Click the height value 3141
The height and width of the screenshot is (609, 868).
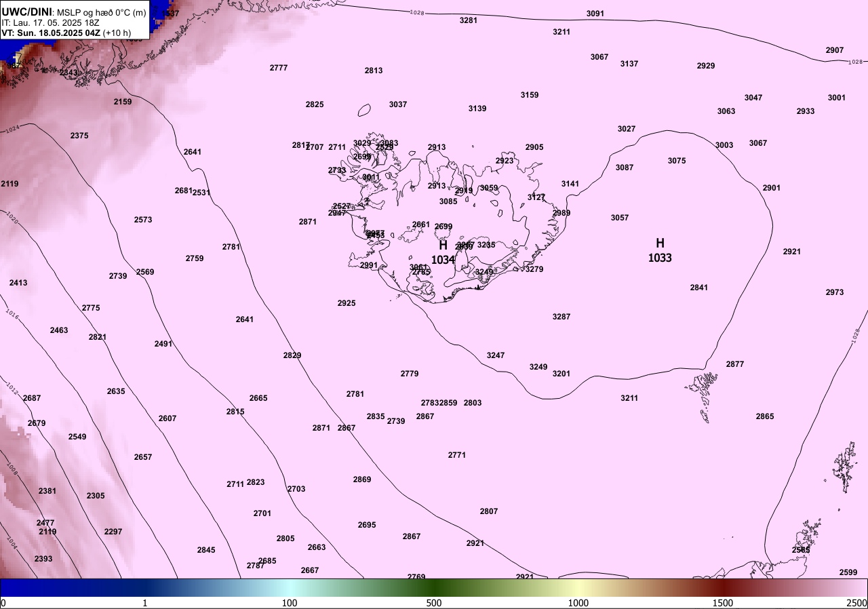(570, 184)
